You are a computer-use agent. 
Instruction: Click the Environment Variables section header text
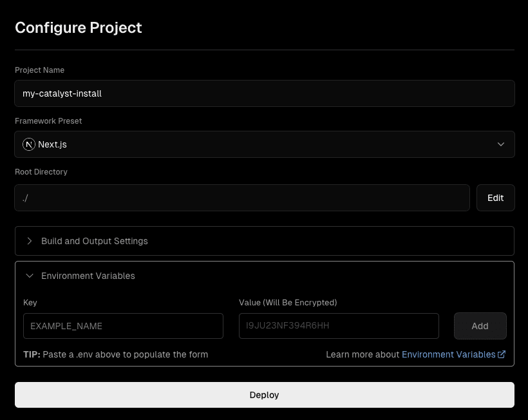click(x=88, y=276)
